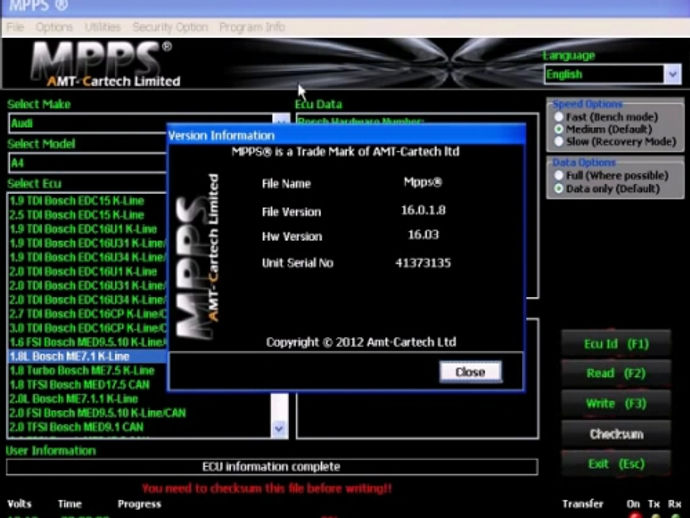Close the Version Information dialog
Screen dimensions: 690x518
click(x=470, y=372)
